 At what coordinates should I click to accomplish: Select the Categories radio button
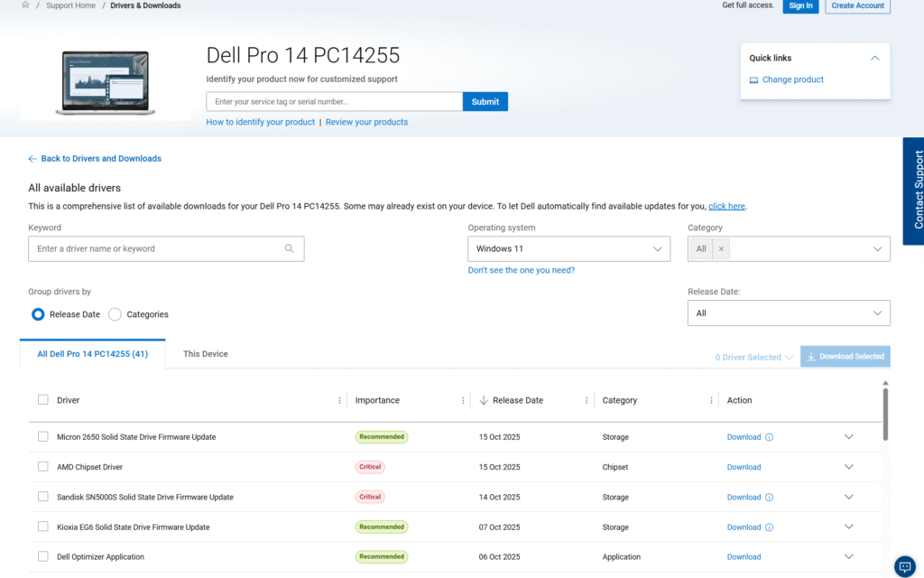coord(115,314)
